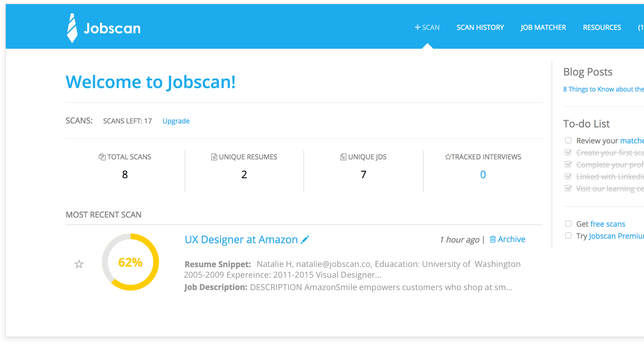The image size is (644, 344).
Task: Click the 62% match score ring
Action: pyautogui.click(x=130, y=262)
